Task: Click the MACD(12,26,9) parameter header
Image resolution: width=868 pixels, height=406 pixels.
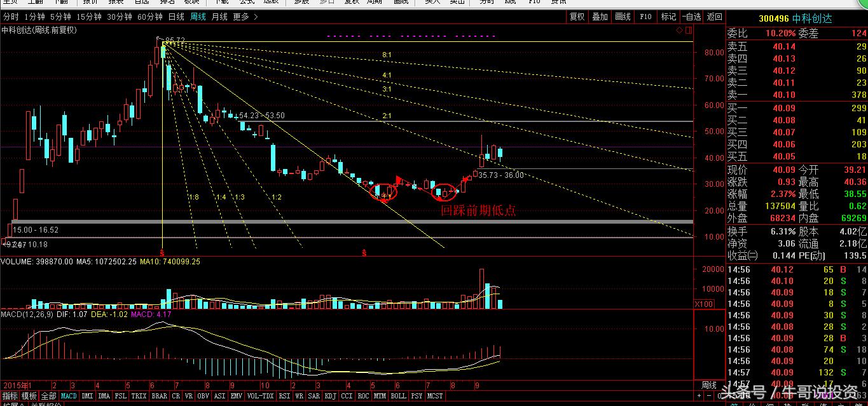Action: [x=28, y=314]
